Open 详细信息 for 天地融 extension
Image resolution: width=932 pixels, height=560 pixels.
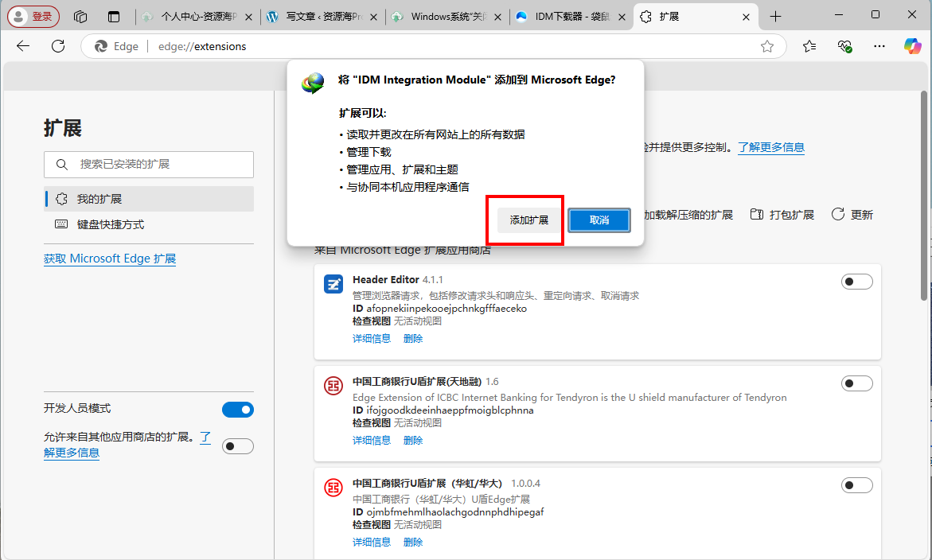click(x=372, y=440)
